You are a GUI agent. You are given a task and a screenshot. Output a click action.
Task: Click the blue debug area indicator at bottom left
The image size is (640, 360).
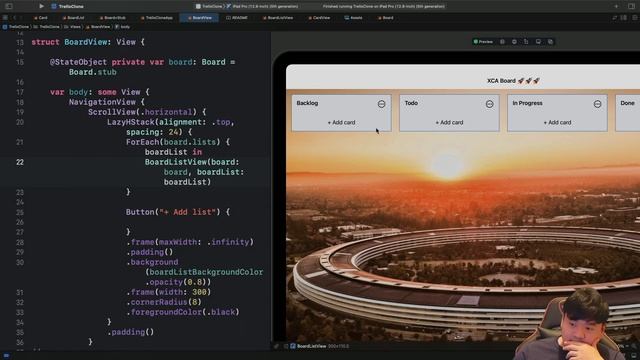point(6,356)
